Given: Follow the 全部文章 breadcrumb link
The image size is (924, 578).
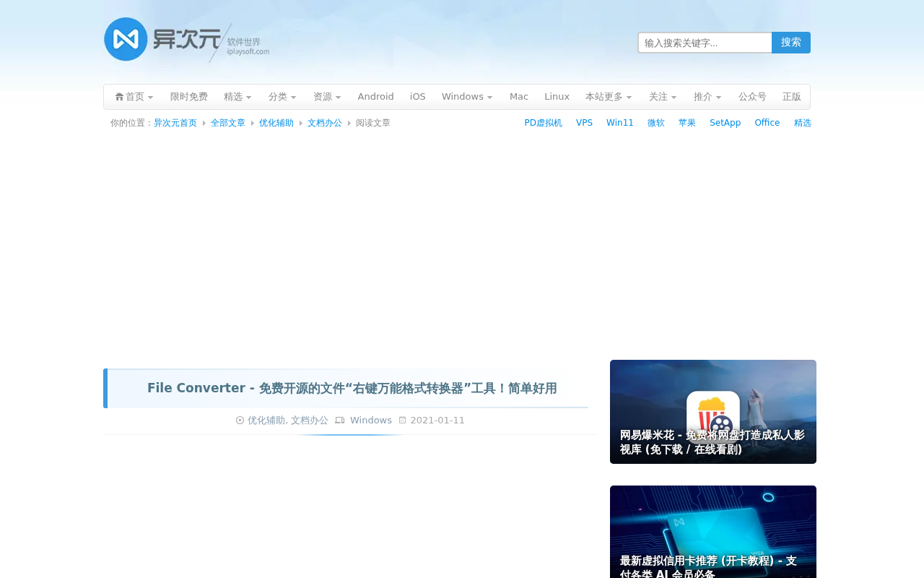Looking at the screenshot, I should (228, 124).
